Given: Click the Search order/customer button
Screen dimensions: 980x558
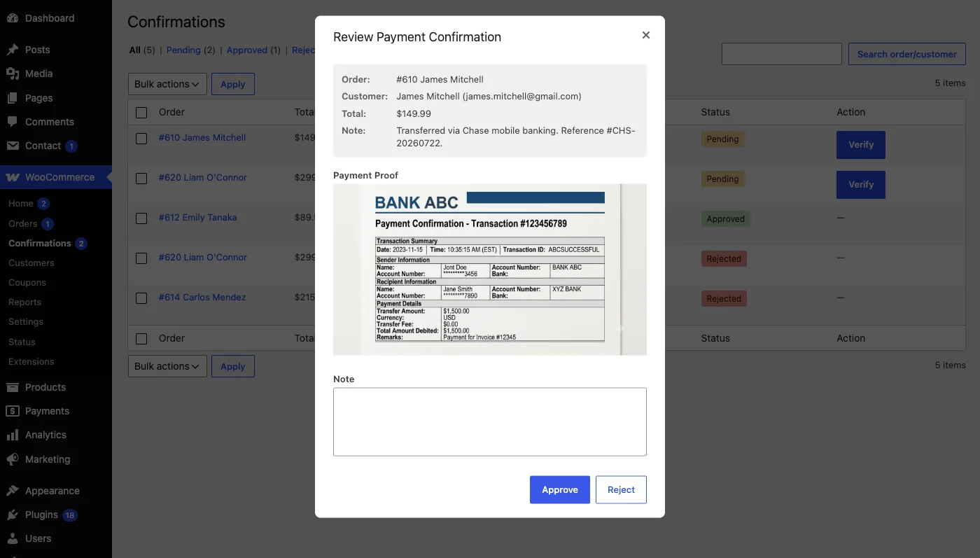Looking at the screenshot, I should click(x=907, y=54).
